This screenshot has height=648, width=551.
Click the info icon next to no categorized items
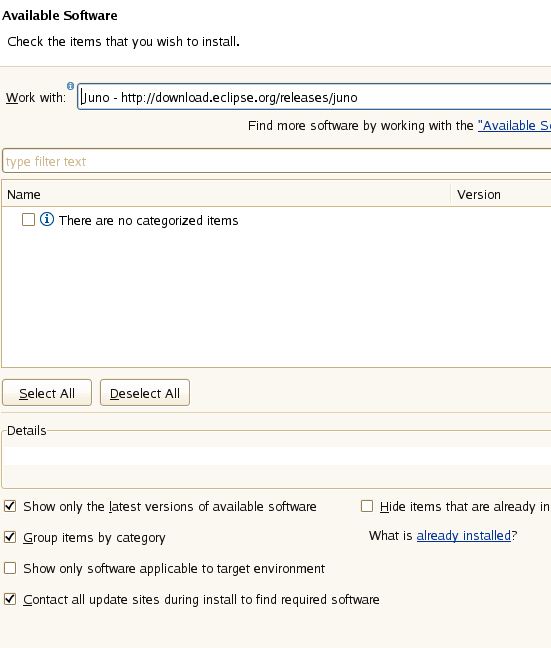47,219
